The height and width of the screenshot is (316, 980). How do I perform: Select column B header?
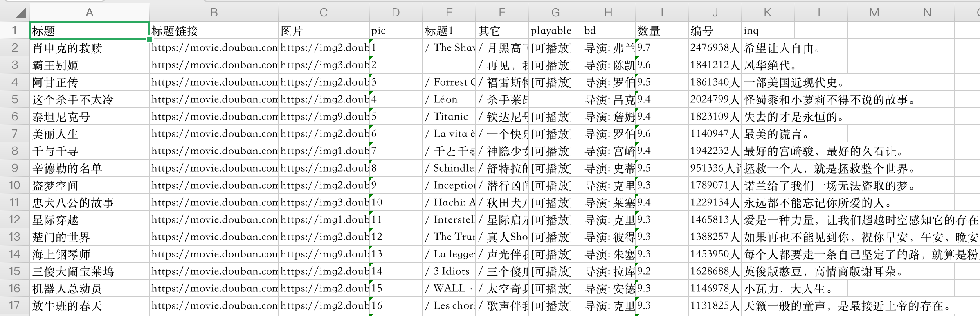pos(214,13)
